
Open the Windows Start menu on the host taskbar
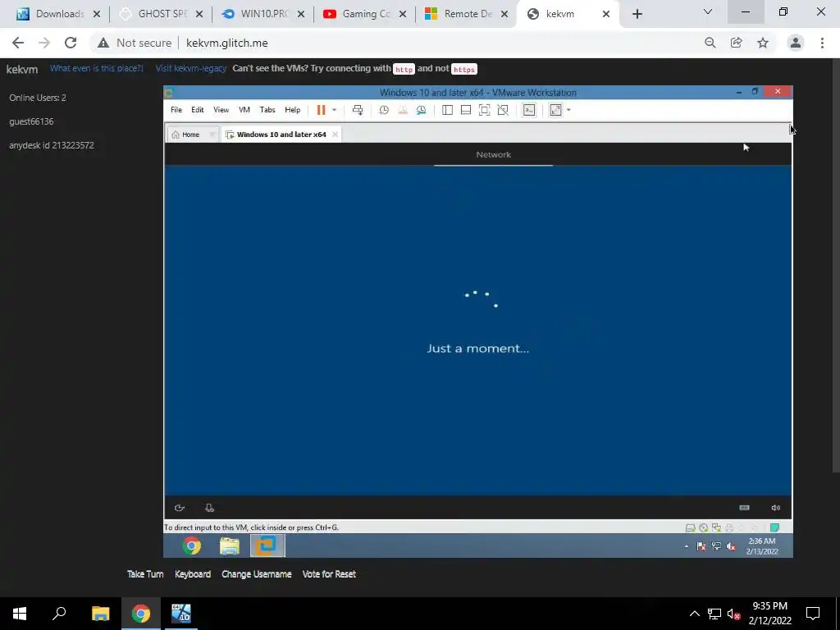click(20, 614)
